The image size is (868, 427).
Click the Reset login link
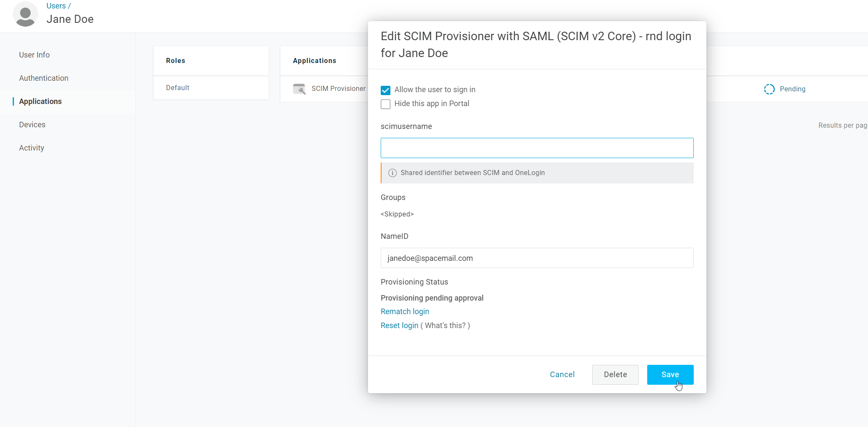click(x=399, y=326)
